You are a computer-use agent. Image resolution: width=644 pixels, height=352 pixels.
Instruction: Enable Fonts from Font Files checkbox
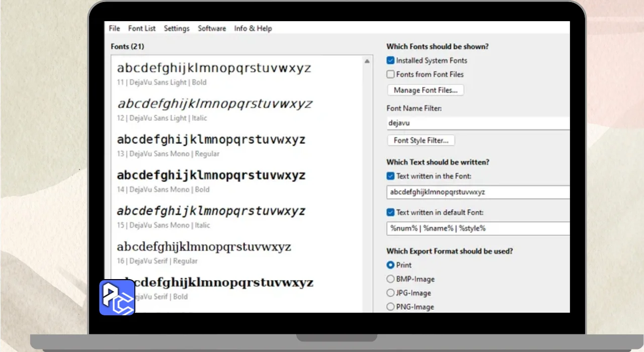pyautogui.click(x=390, y=74)
